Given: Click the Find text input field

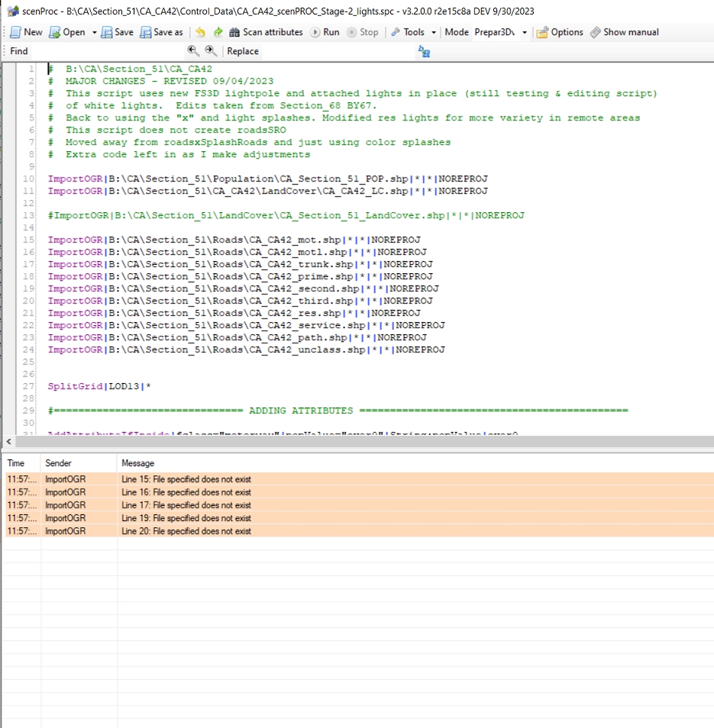Looking at the screenshot, I should (x=107, y=51).
